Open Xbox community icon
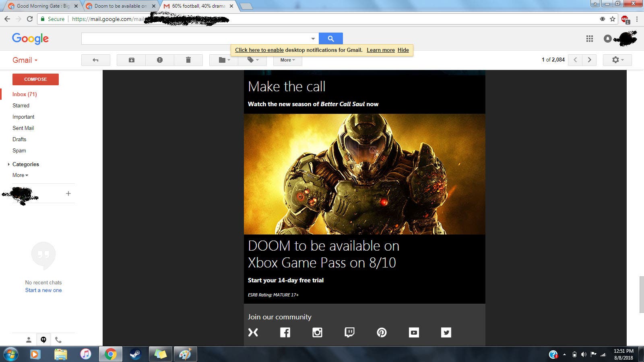Image resolution: width=644 pixels, height=362 pixels. click(x=253, y=332)
